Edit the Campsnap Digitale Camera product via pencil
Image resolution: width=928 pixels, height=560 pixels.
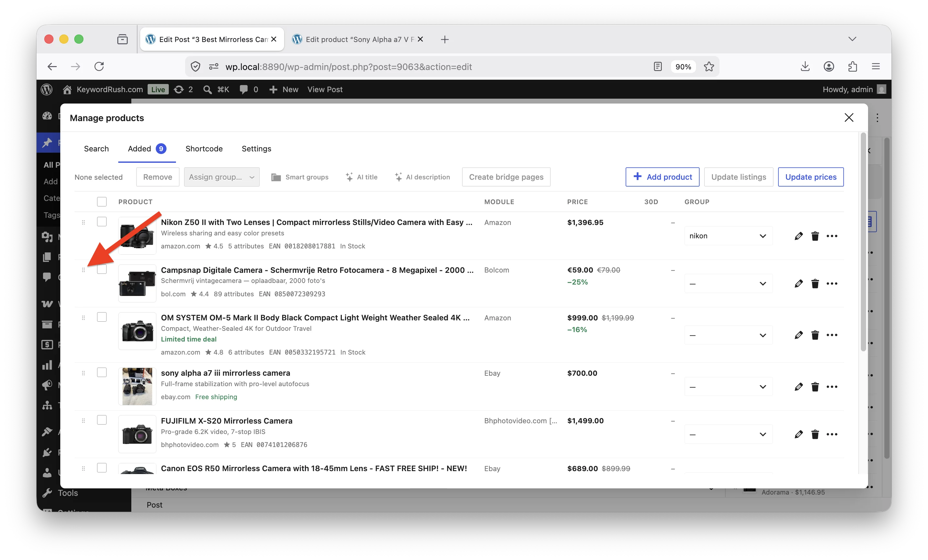798,283
